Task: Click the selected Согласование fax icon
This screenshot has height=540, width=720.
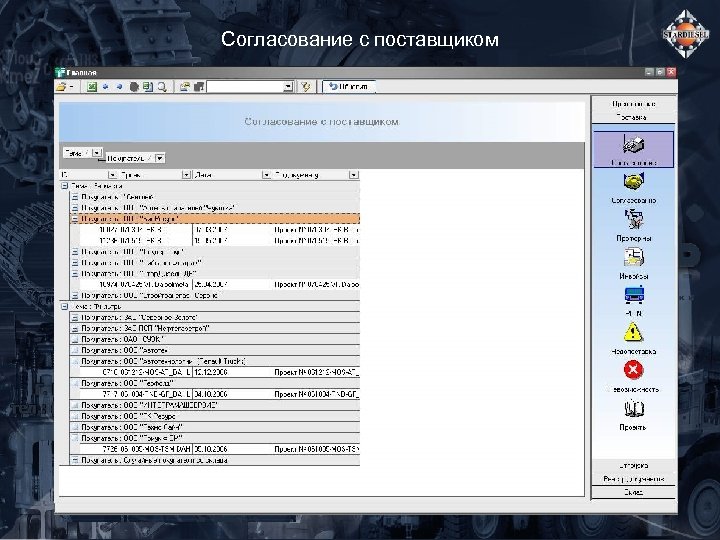Action: [x=634, y=149]
